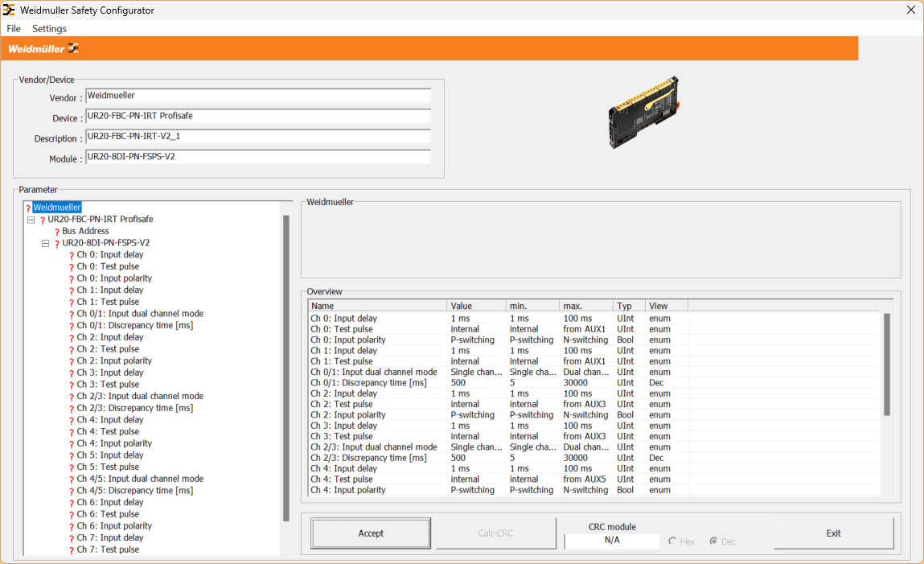Click the Module input field
Screen dimensions: 924x564
coord(258,157)
